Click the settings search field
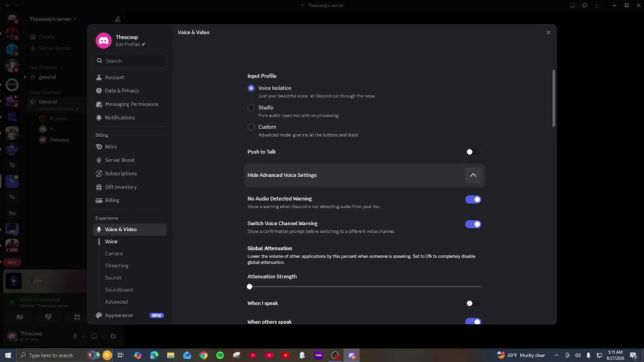The height and width of the screenshot is (362, 644). point(130,61)
